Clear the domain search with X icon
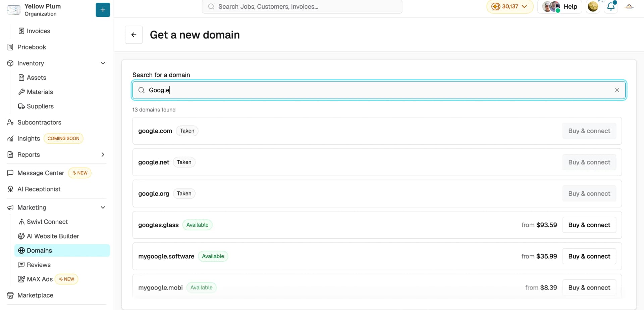 click(617, 90)
